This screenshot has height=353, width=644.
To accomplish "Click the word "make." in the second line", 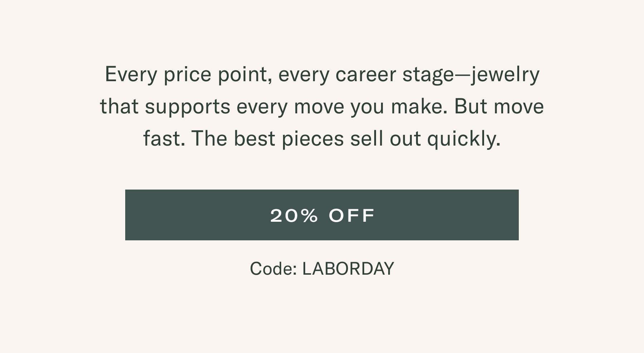I will click(x=419, y=107).
